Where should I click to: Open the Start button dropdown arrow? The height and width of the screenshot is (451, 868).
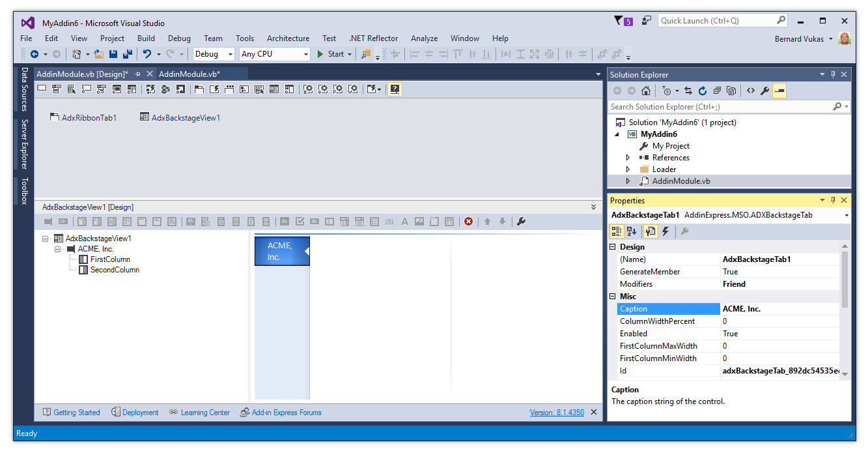350,54
